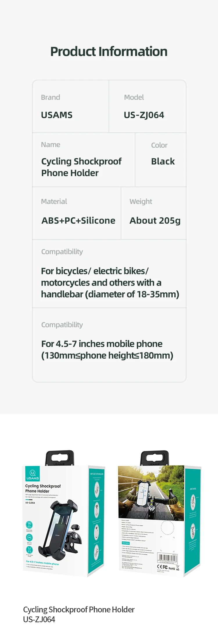Click the RoHS compliance mark
Screen dimensions: 218x644
(x=172, y=568)
